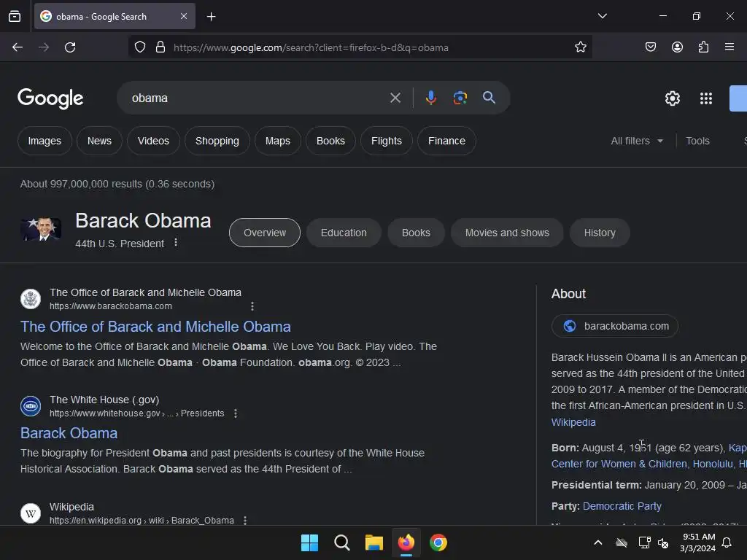Open Firefox account menu
The image size is (747, 560).
tap(677, 47)
